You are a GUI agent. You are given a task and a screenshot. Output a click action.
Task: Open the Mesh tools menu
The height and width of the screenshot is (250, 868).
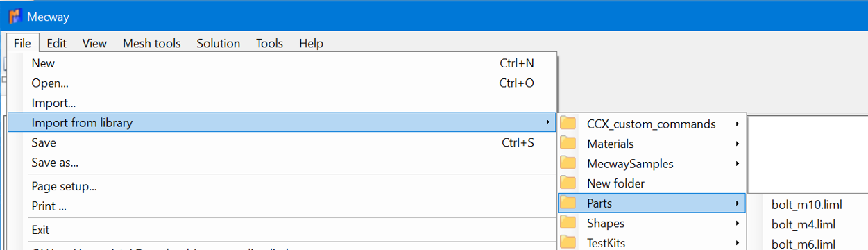pyautogui.click(x=152, y=43)
